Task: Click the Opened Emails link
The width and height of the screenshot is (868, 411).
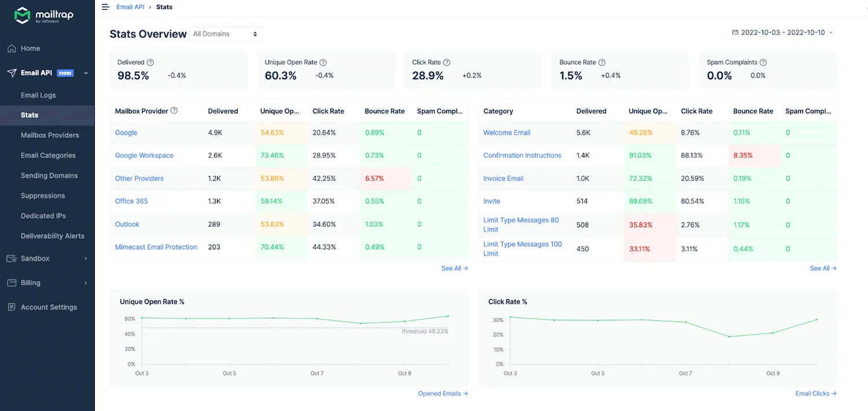Action: [443, 394]
